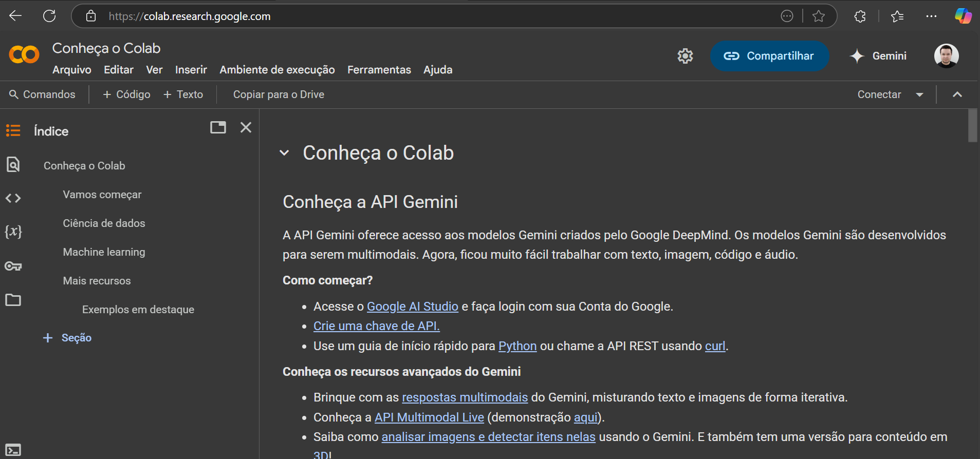Open browser extensions puzzle icon
This screenshot has height=459, width=980.
pyautogui.click(x=860, y=16)
